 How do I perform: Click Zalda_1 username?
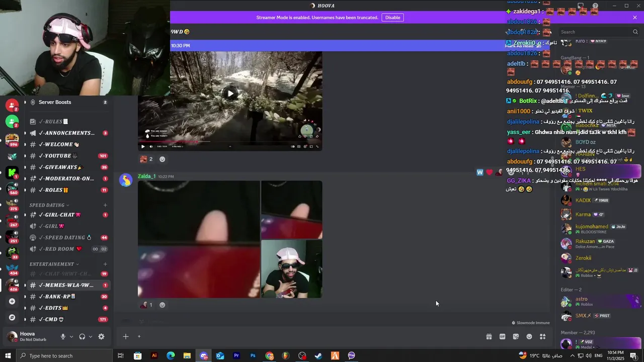[x=147, y=176]
